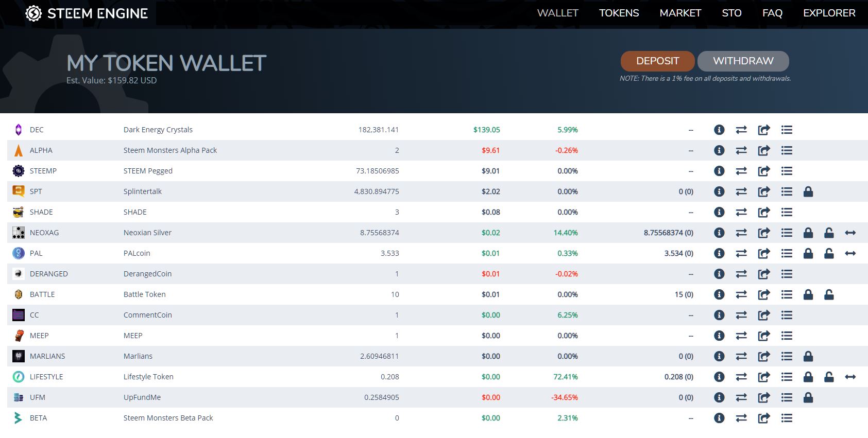Click the stake lock icon for SPT
868x438 pixels.
(x=808, y=191)
